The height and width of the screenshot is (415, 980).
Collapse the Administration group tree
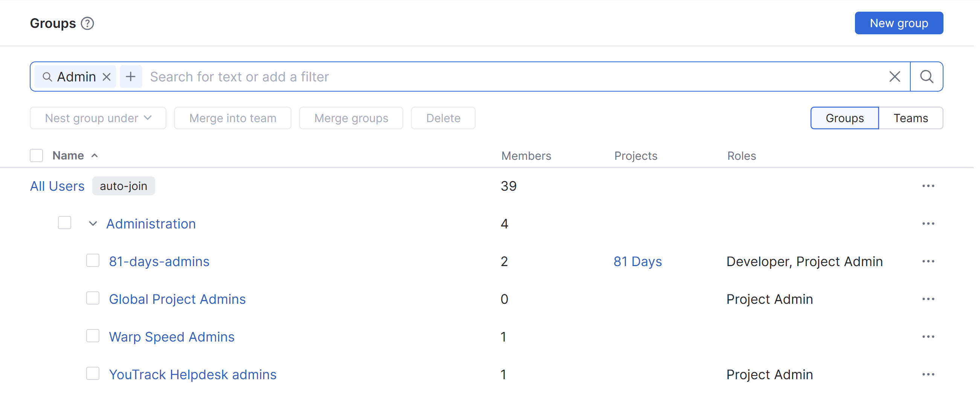(93, 224)
